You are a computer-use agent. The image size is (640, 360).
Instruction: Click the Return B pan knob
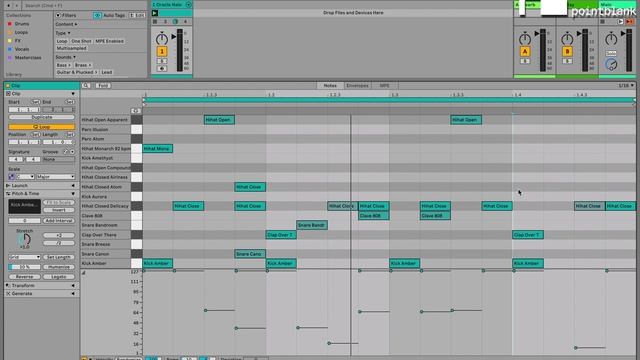click(567, 39)
